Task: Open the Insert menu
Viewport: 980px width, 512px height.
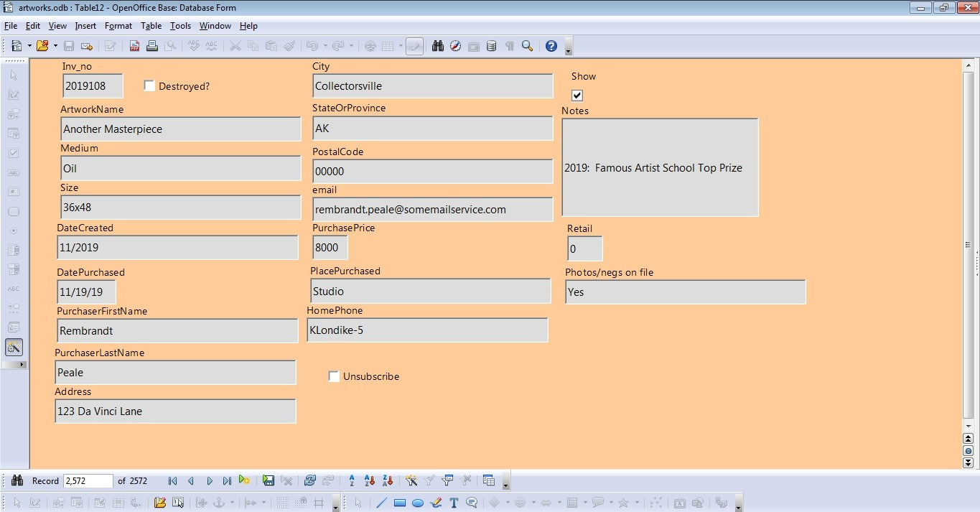Action: pyautogui.click(x=85, y=26)
